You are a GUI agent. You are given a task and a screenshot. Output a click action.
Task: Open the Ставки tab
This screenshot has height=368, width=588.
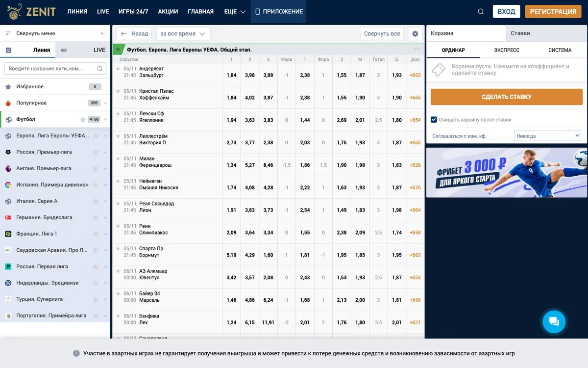546,33
